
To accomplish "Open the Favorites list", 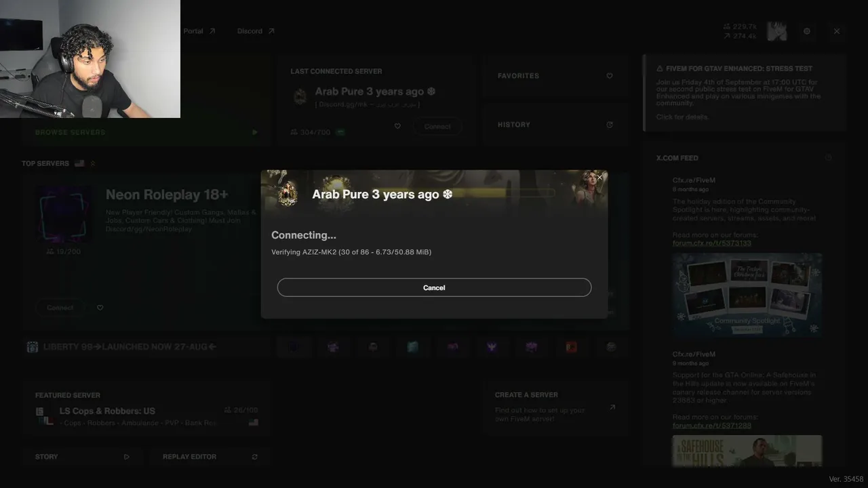I will pyautogui.click(x=555, y=76).
